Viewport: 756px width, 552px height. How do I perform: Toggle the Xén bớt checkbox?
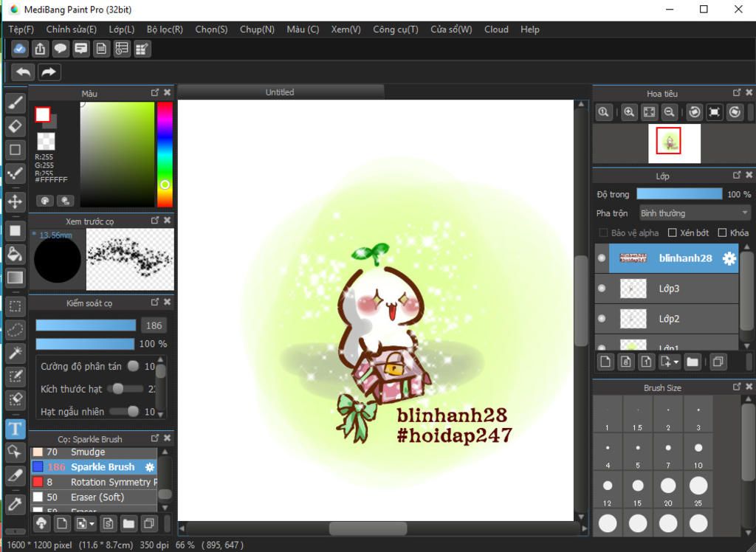[672, 233]
